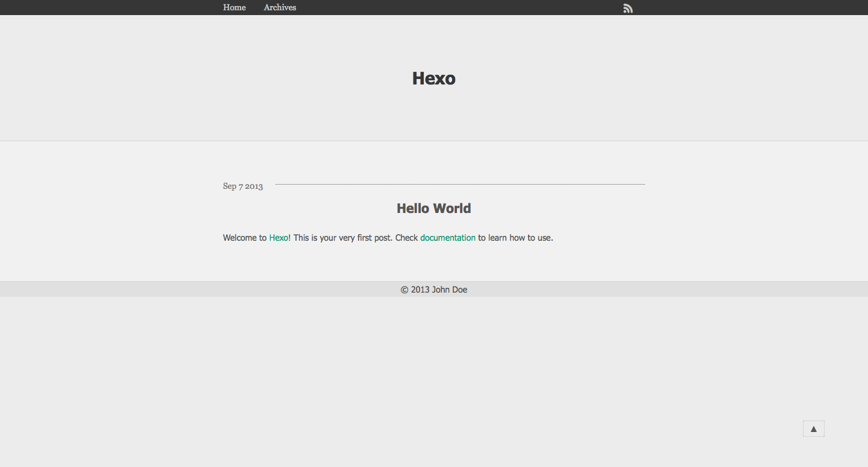Click the Hexo site title
868x467 pixels.
[434, 78]
